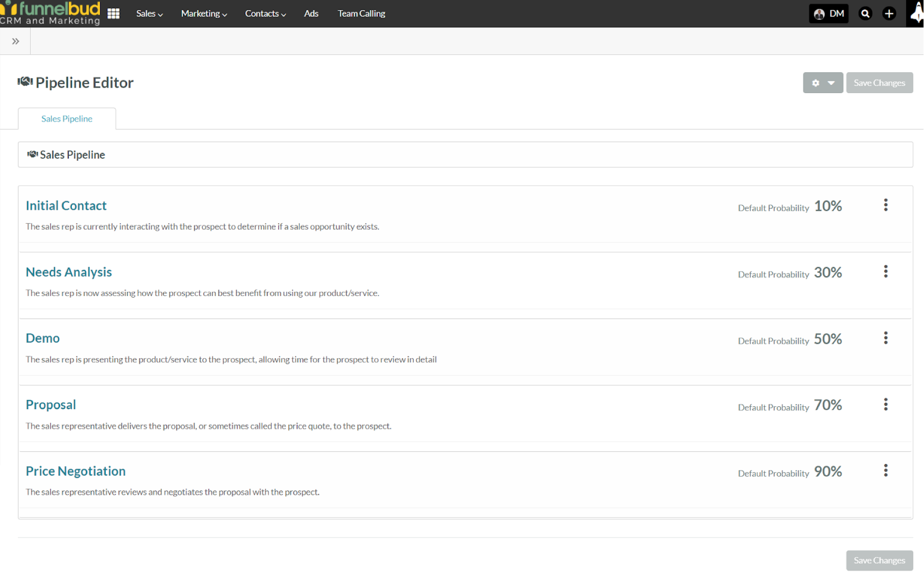Open Team Calling

click(362, 13)
